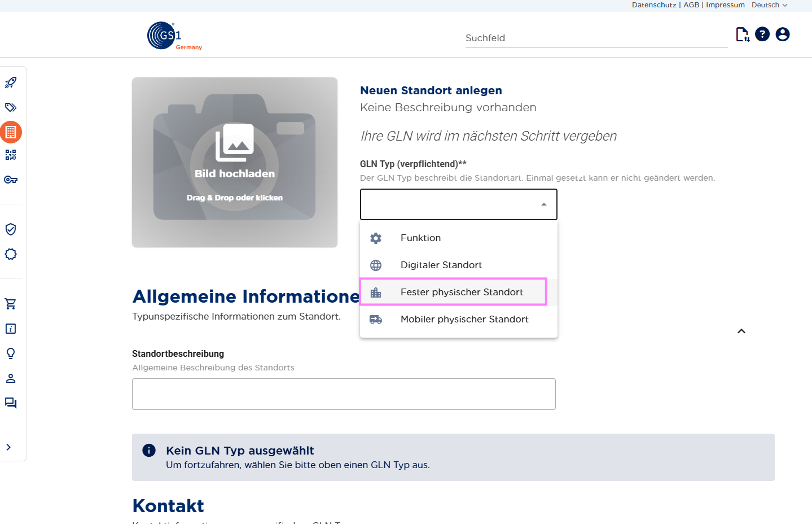
Task: Open the Datenschutz link
Action: pos(654,5)
